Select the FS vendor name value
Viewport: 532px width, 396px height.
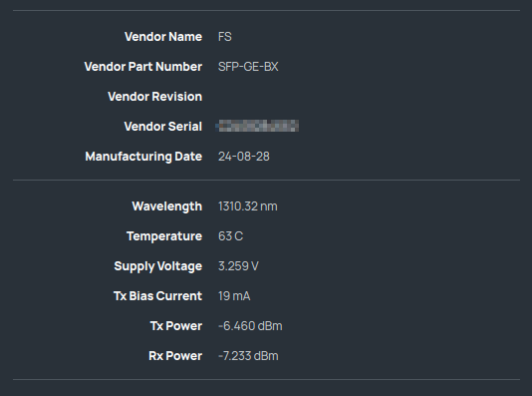click(x=225, y=37)
